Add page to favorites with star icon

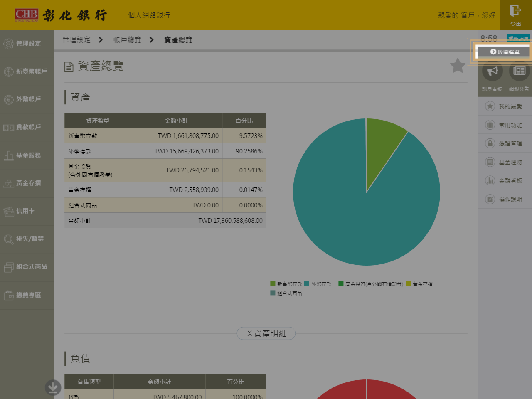point(458,66)
